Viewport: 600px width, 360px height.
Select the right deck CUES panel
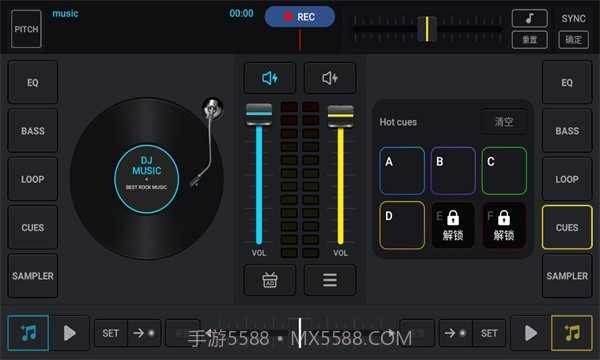567,227
